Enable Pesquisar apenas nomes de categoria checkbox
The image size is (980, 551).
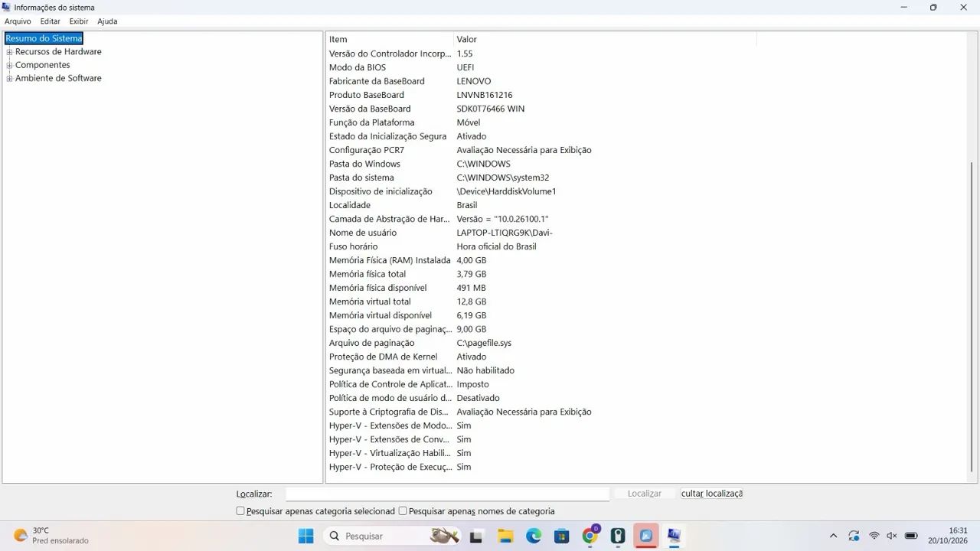coord(403,510)
